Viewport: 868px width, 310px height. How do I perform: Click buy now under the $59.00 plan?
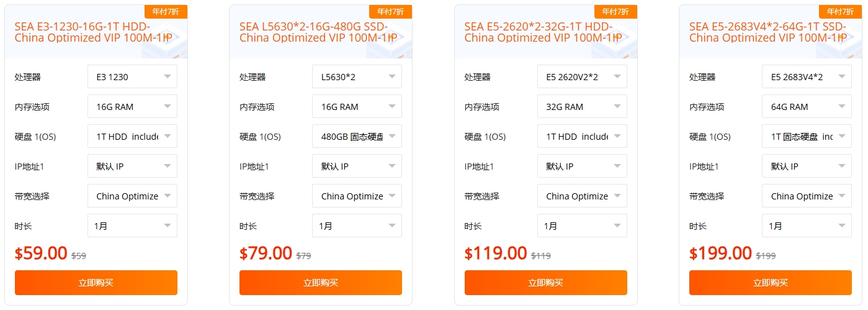pyautogui.click(x=96, y=283)
